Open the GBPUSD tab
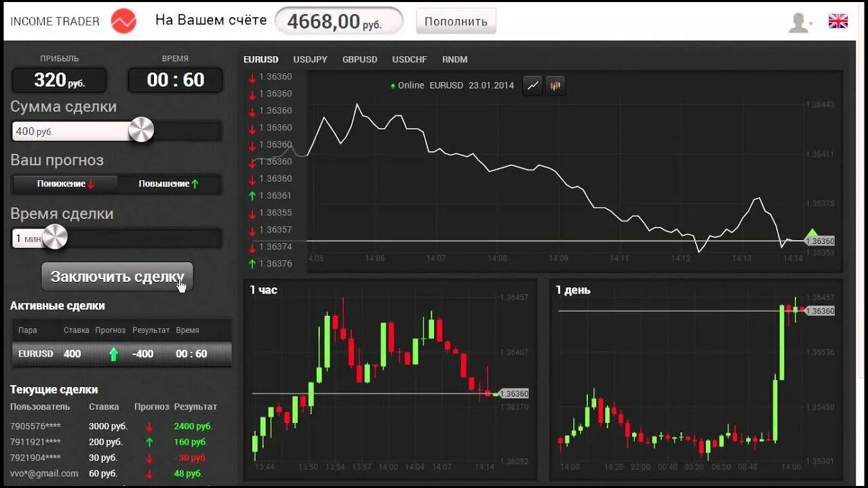 point(359,60)
